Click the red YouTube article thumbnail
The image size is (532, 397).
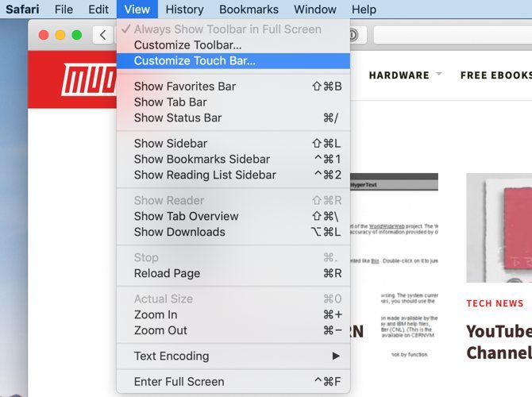[499, 228]
